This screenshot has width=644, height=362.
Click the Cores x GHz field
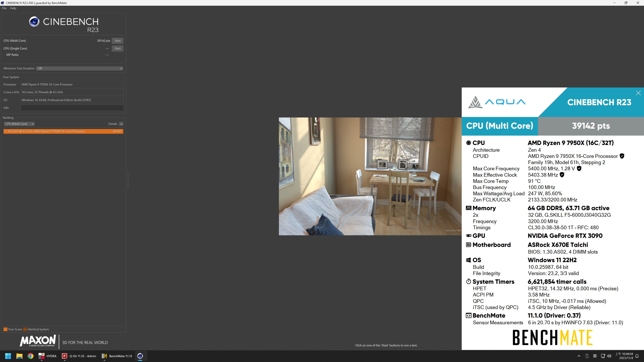coord(72,92)
